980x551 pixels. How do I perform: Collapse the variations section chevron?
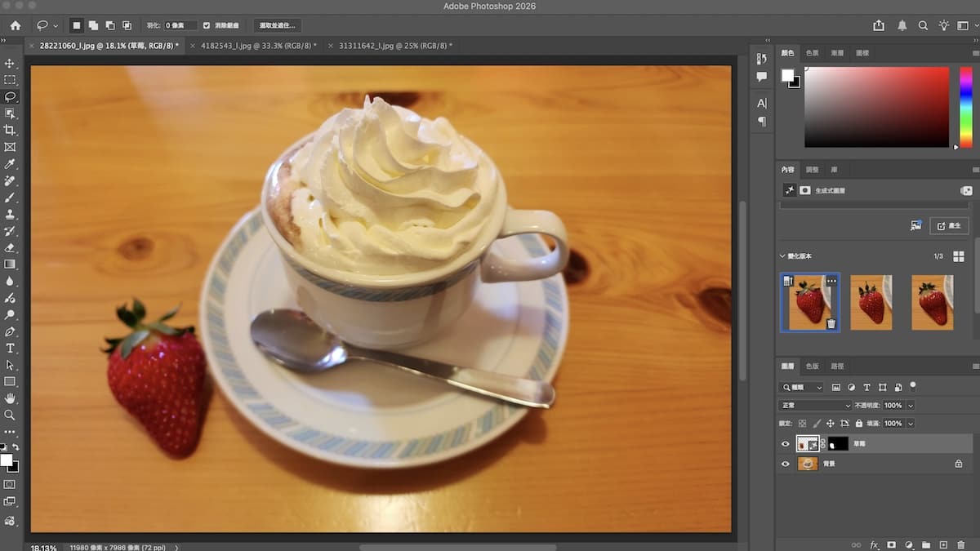[x=782, y=256]
